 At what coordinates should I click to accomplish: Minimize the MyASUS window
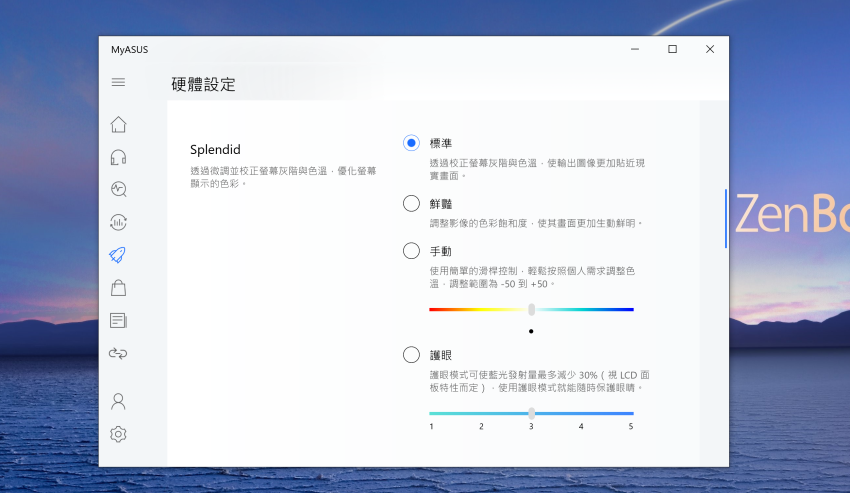click(635, 49)
